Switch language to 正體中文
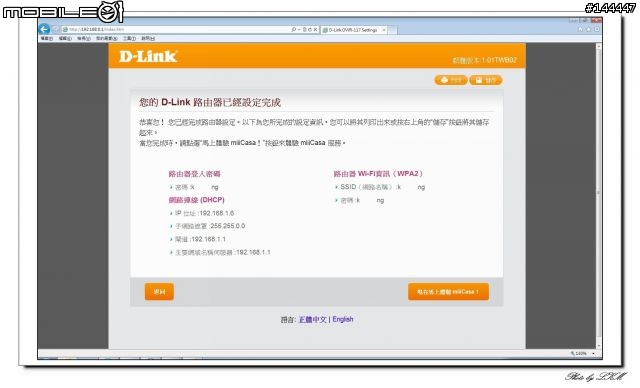640x388 pixels. click(x=313, y=319)
